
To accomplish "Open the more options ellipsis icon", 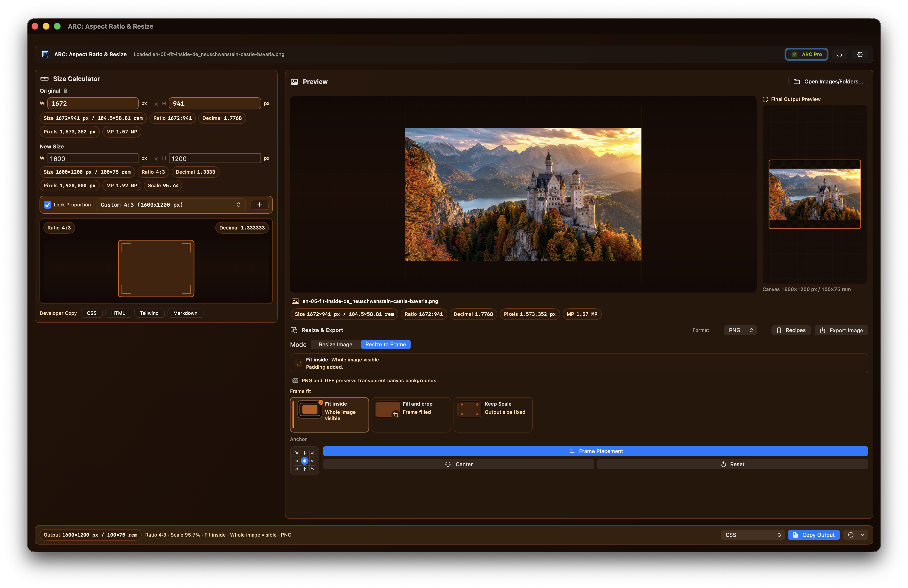I will 851,535.
